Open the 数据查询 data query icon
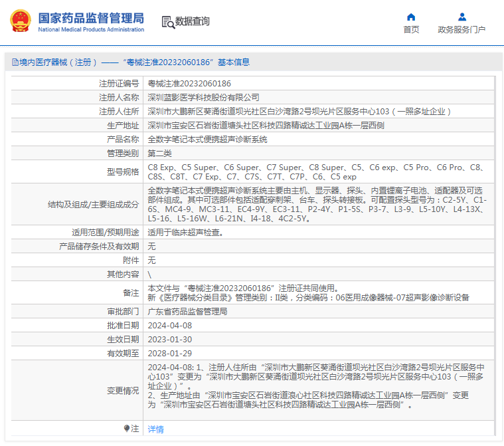The height and width of the screenshot is (446, 504). click(168, 22)
